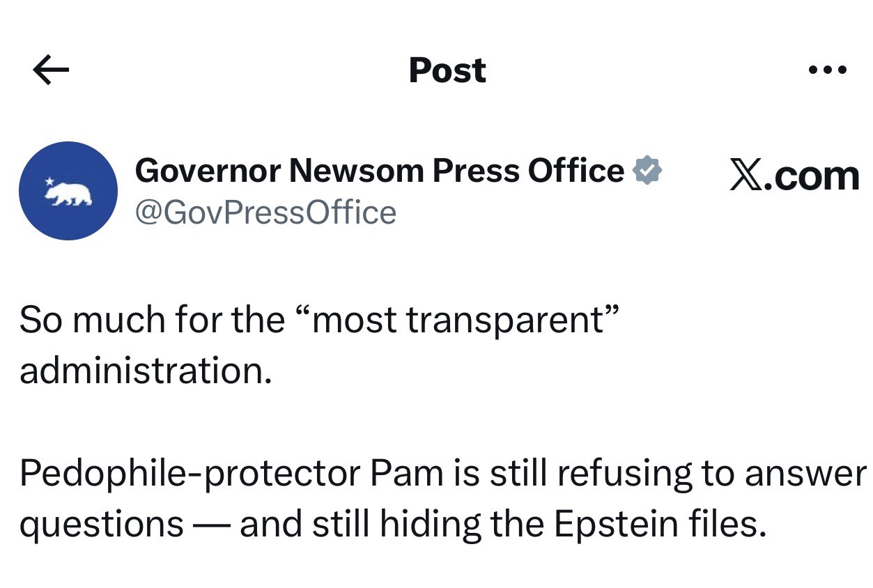The image size is (873, 588).
Task: Open the California bear profile avatar
Action: click(68, 191)
